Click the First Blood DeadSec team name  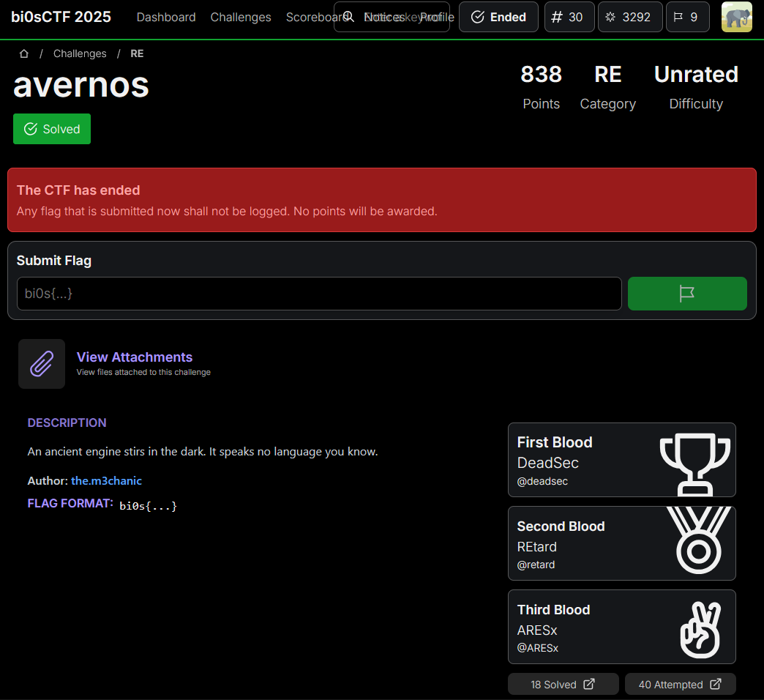(x=547, y=463)
